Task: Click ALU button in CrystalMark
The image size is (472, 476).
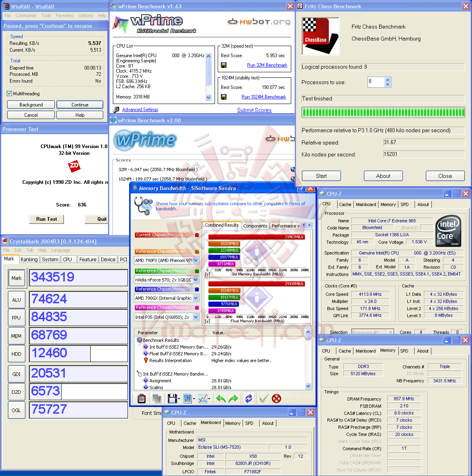Action: (x=16, y=300)
